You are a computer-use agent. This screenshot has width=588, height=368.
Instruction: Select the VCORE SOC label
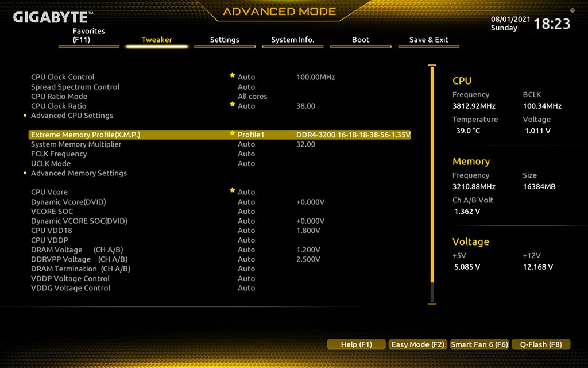point(52,212)
